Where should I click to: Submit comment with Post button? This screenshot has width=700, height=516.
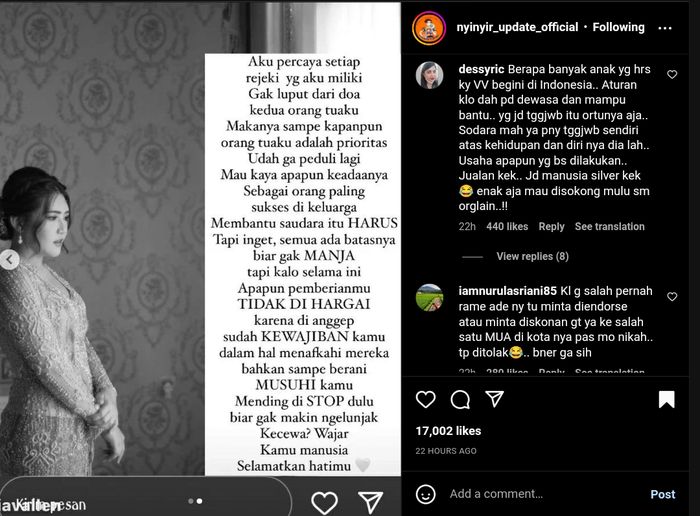click(x=662, y=494)
